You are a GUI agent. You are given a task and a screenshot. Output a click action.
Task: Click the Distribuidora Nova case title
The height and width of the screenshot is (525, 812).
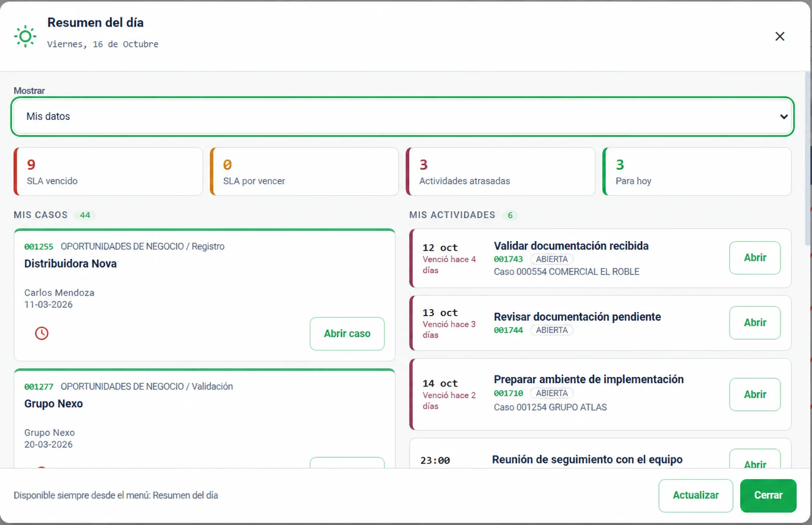[x=70, y=264]
